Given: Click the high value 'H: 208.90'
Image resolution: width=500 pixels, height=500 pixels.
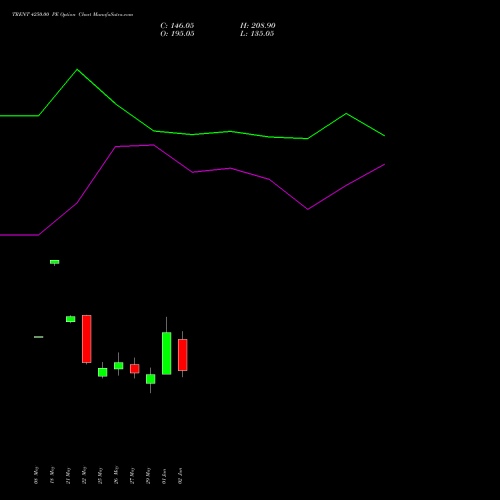Looking at the screenshot, I should pyautogui.click(x=258, y=26).
